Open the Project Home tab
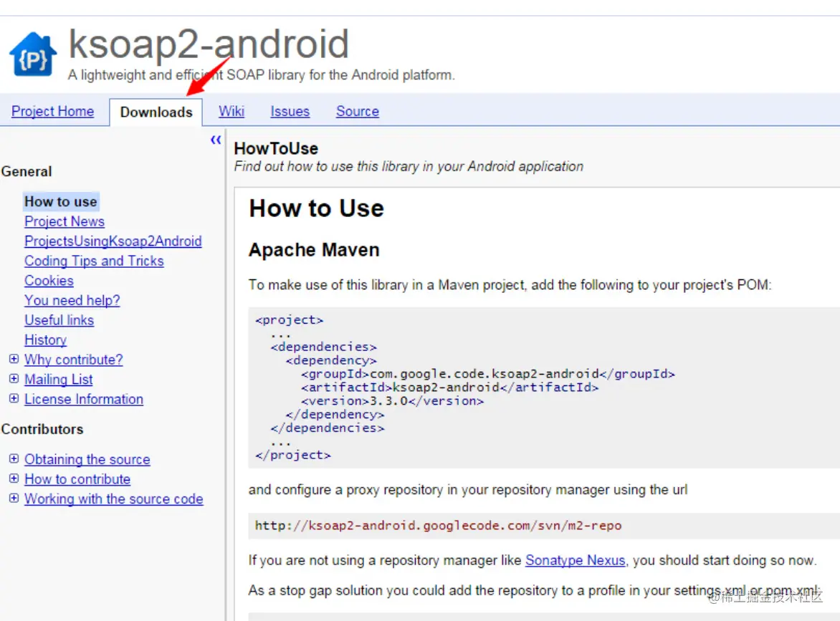Screen dimensions: 840x621 [x=52, y=111]
